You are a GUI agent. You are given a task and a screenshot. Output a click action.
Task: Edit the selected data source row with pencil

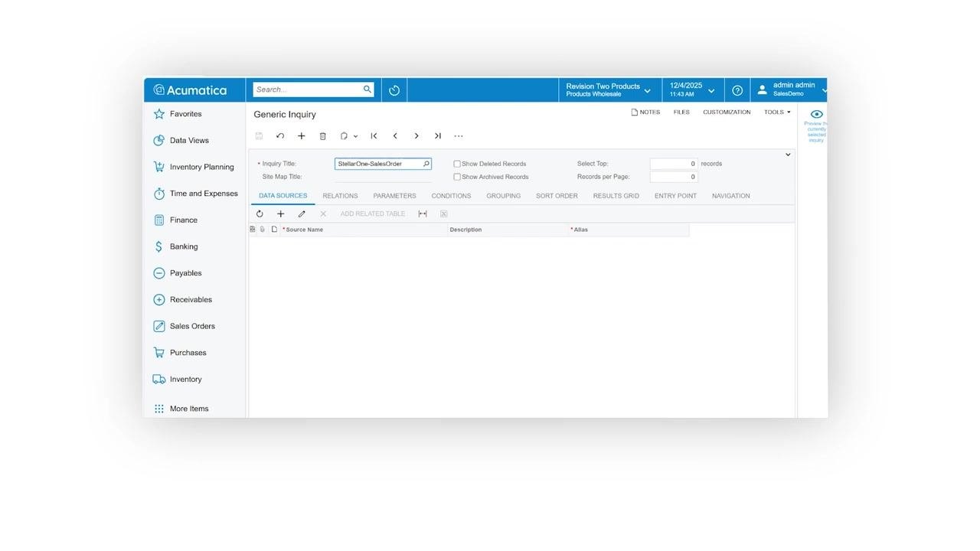(x=302, y=214)
